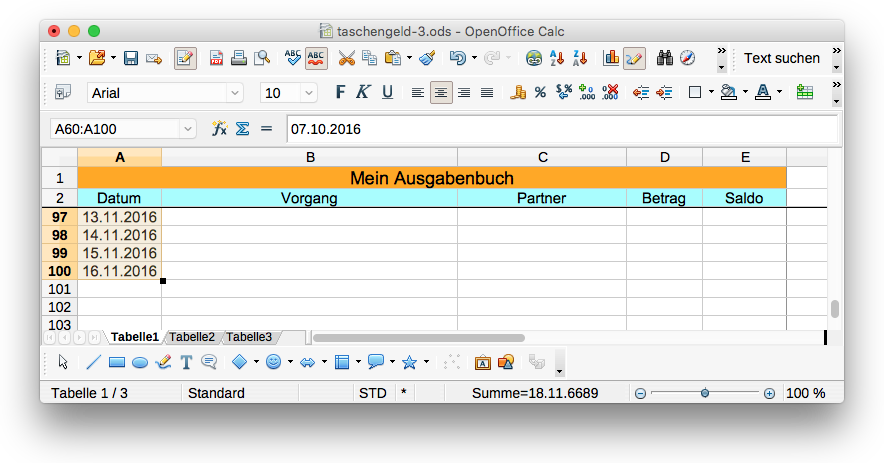This screenshot has height=463, width=884.
Task: Toggle AutoSpellcheck red-underlined ABC
Action: coord(316,58)
